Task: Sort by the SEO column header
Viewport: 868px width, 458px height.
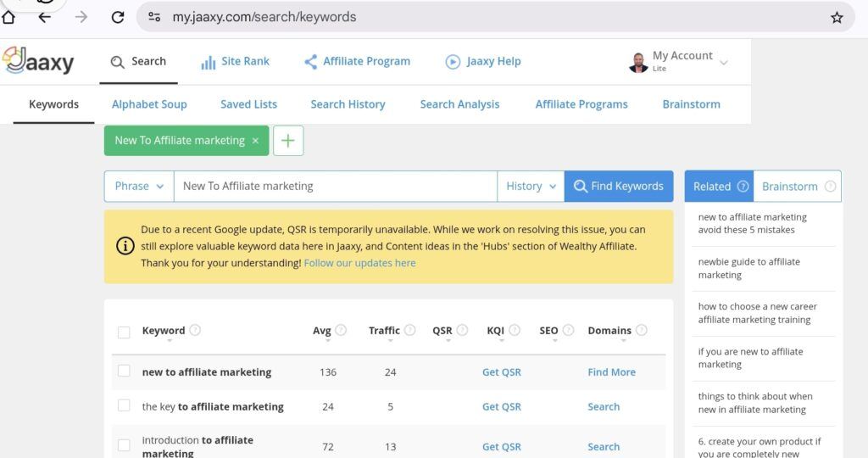Action: tap(548, 331)
